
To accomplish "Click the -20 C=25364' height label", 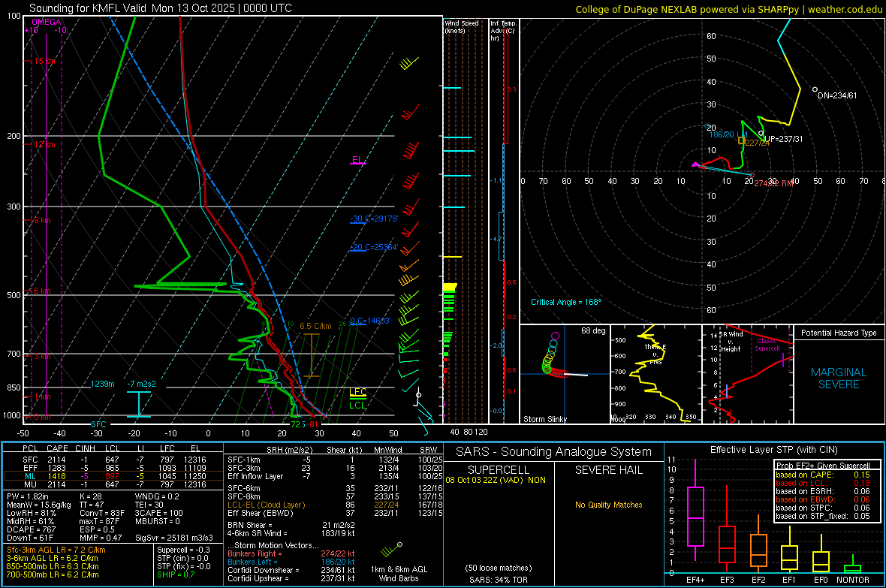I will click(x=374, y=248).
